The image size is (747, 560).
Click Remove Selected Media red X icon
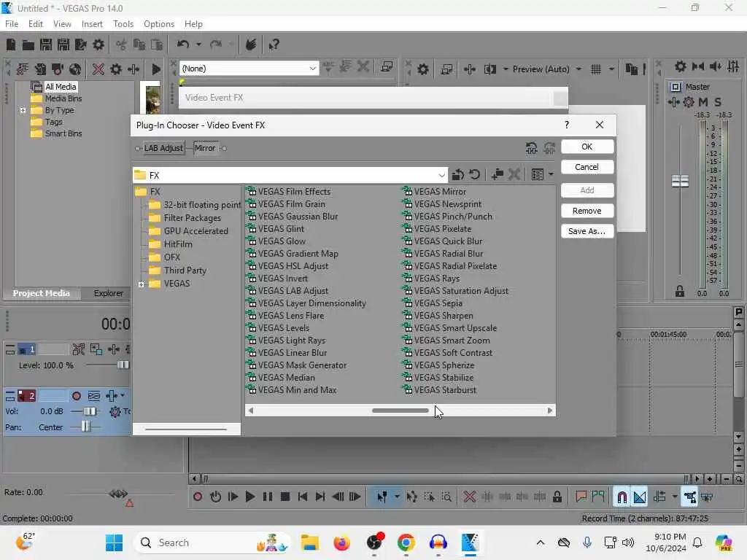[x=98, y=69]
